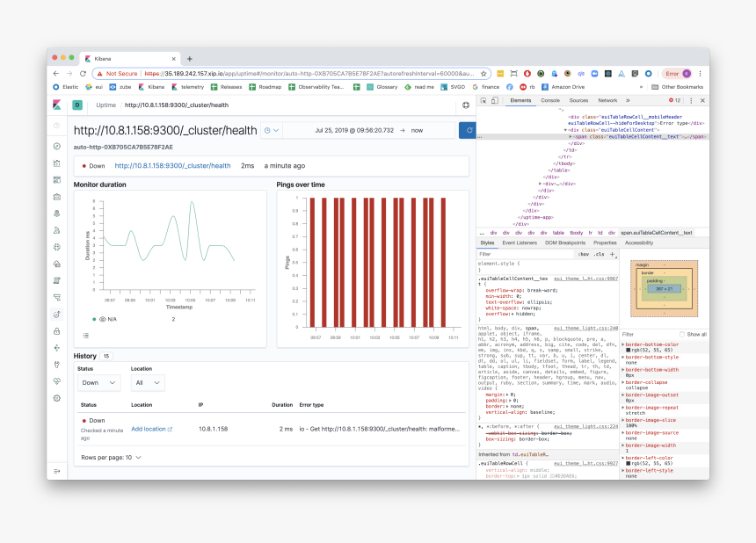
Task: Click the Kibana logo in the header
Action: tap(56, 105)
